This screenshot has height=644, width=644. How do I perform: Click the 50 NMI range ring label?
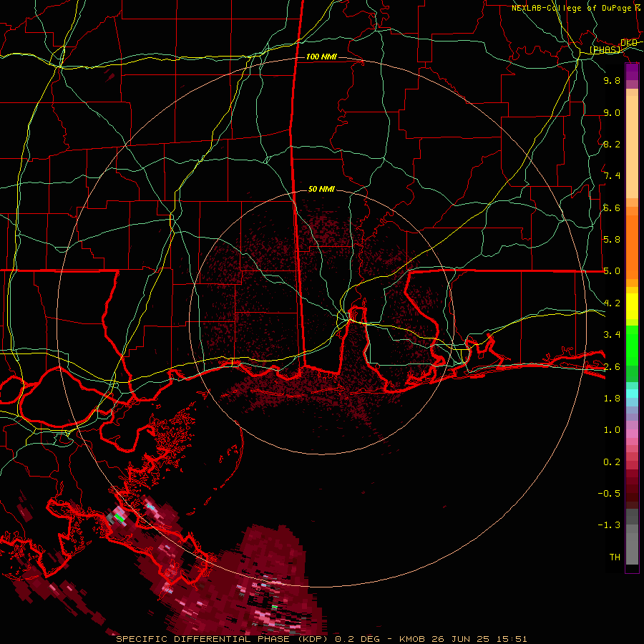click(321, 189)
